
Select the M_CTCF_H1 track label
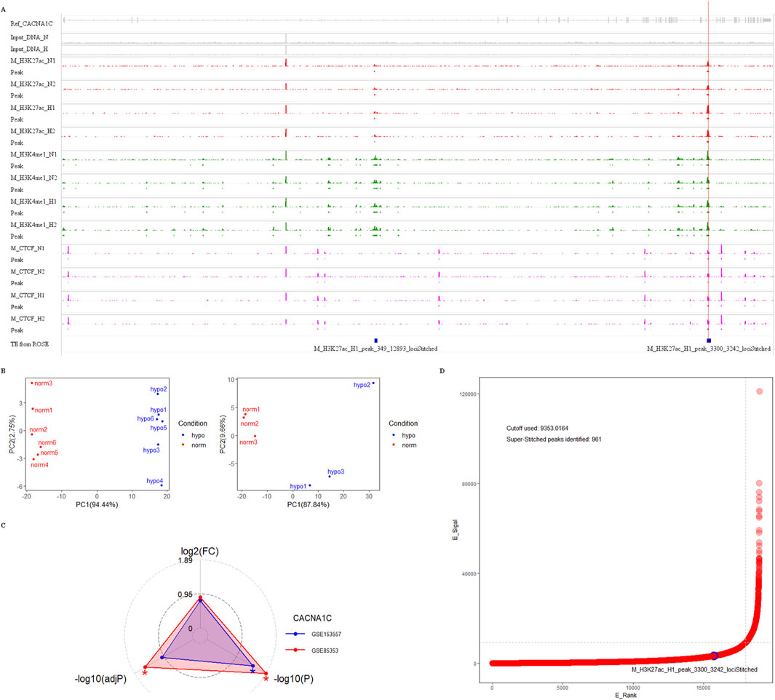point(28,295)
